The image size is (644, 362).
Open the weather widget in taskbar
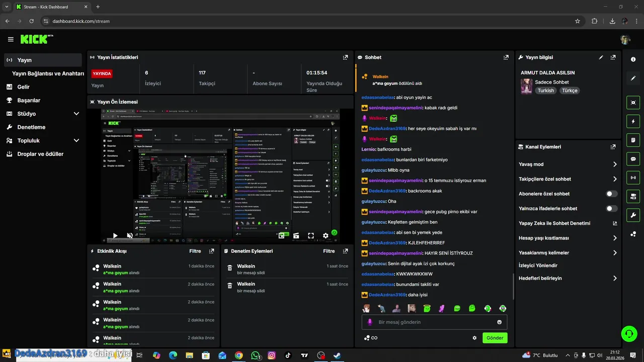coord(540,355)
